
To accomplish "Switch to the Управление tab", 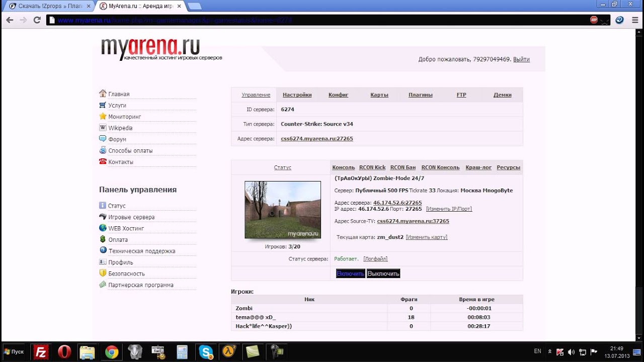I will [256, 95].
